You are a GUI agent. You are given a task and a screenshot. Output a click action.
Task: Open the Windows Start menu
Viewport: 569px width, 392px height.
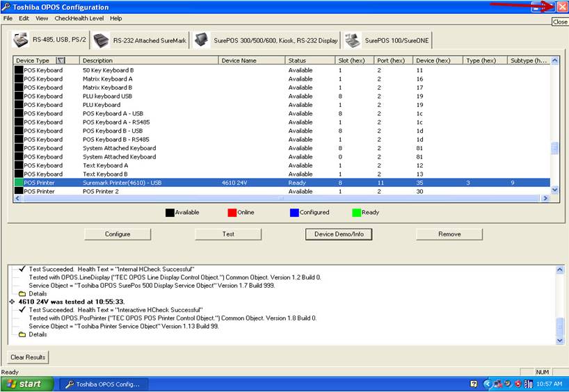(25, 384)
